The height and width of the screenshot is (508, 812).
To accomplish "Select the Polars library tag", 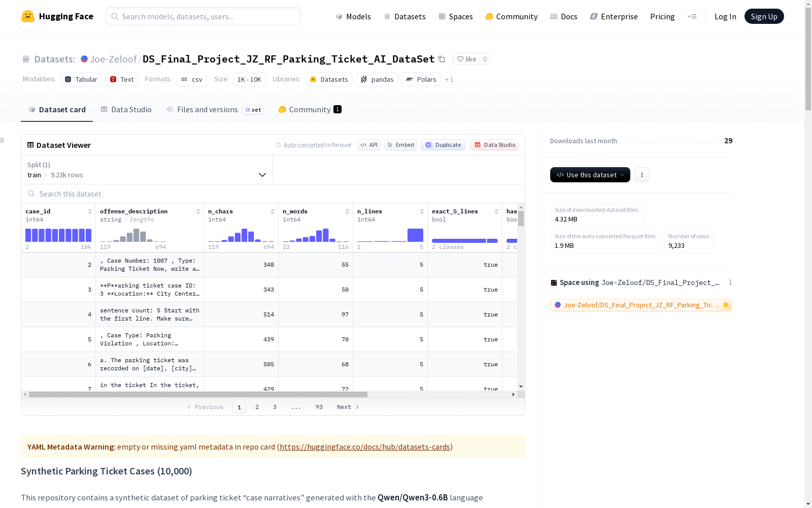I will (x=421, y=79).
